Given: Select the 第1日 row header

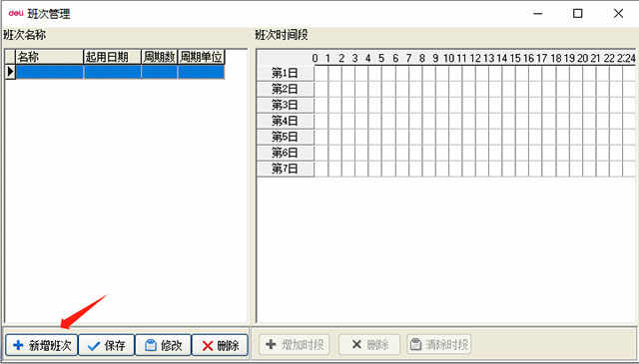Looking at the screenshot, I should point(286,73).
